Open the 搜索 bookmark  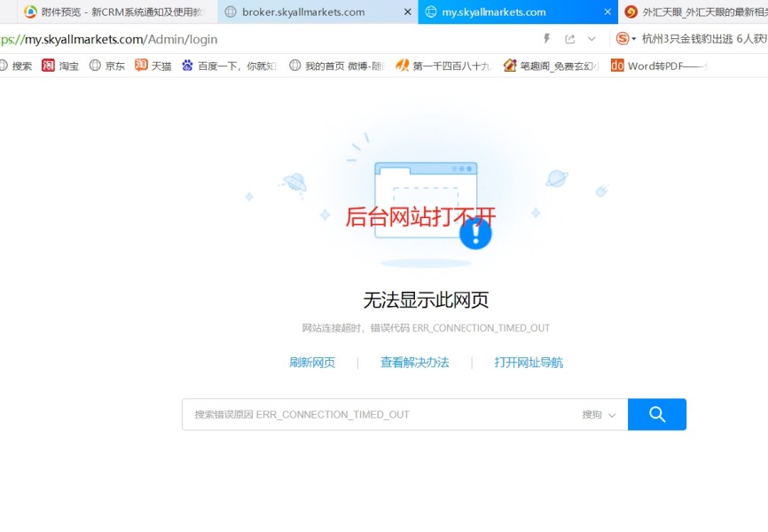[16, 66]
